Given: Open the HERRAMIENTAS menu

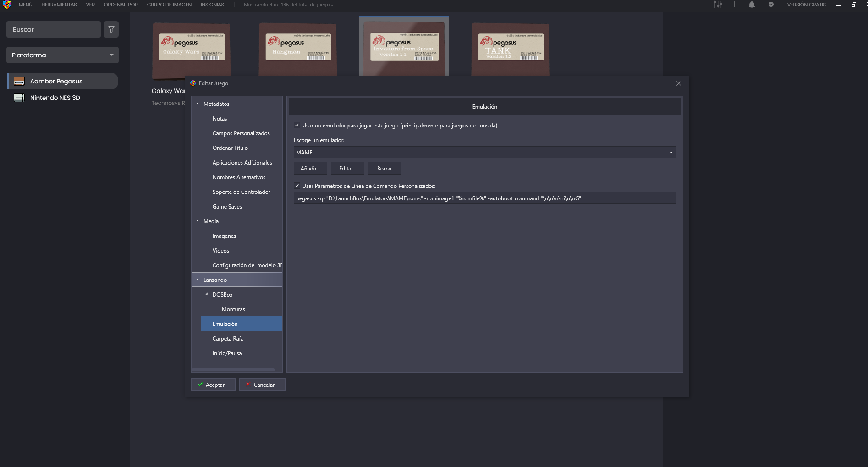Looking at the screenshot, I should [x=59, y=5].
